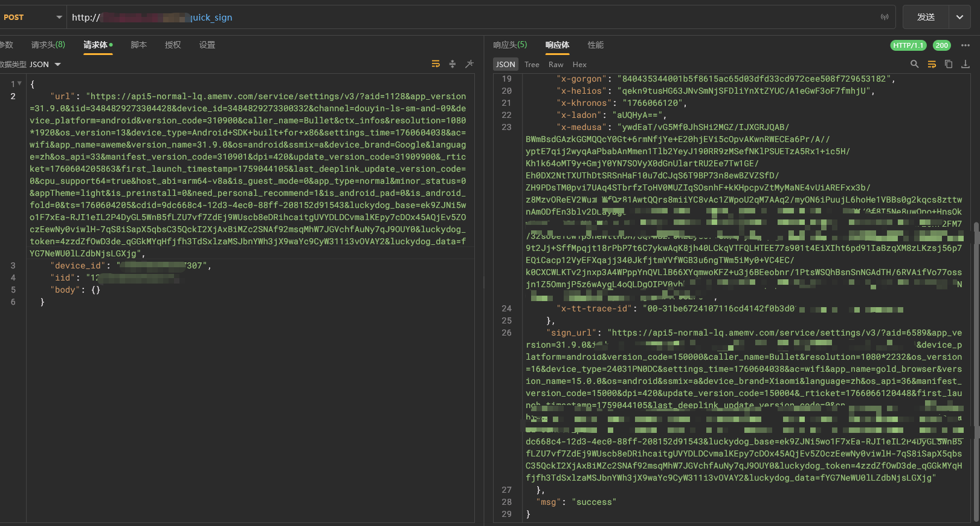Click the magic wand beautify icon
The width and height of the screenshot is (980, 526).
click(x=469, y=64)
